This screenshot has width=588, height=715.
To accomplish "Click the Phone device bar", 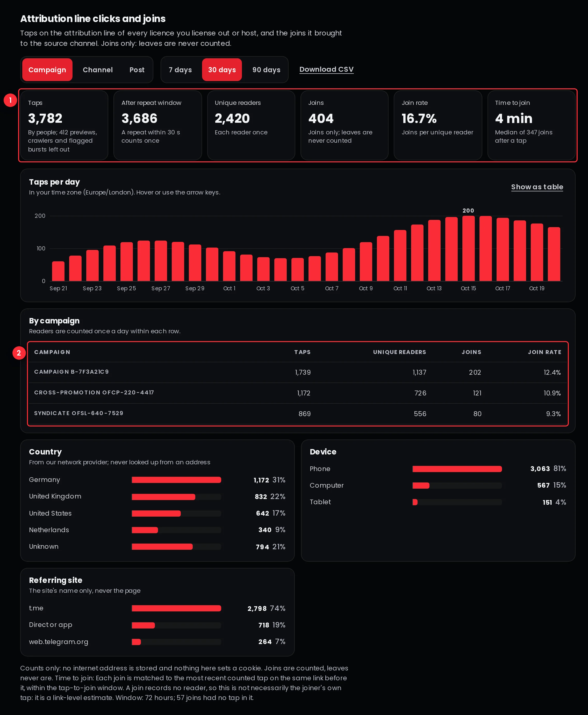I will pos(457,469).
